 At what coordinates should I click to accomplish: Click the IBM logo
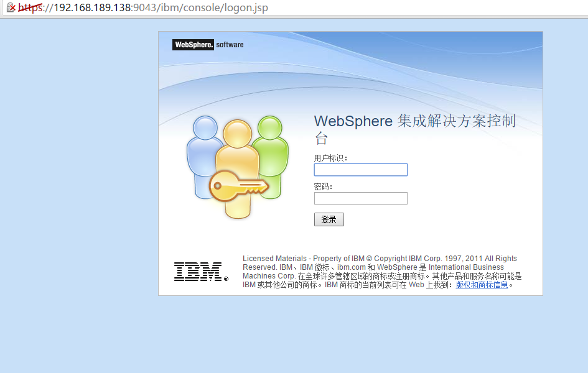(x=201, y=272)
